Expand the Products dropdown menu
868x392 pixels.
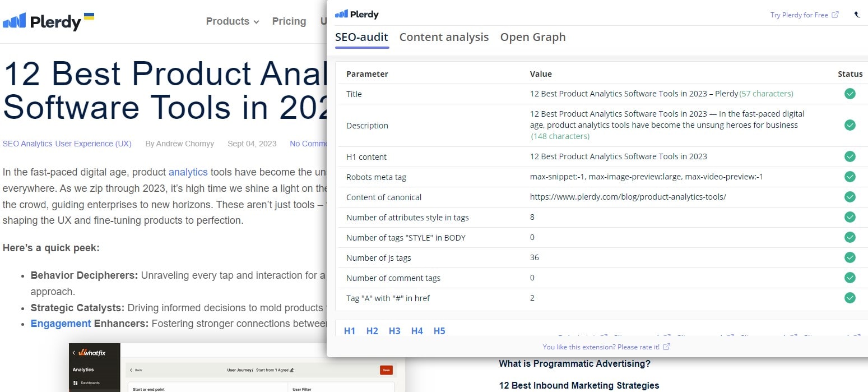232,21
